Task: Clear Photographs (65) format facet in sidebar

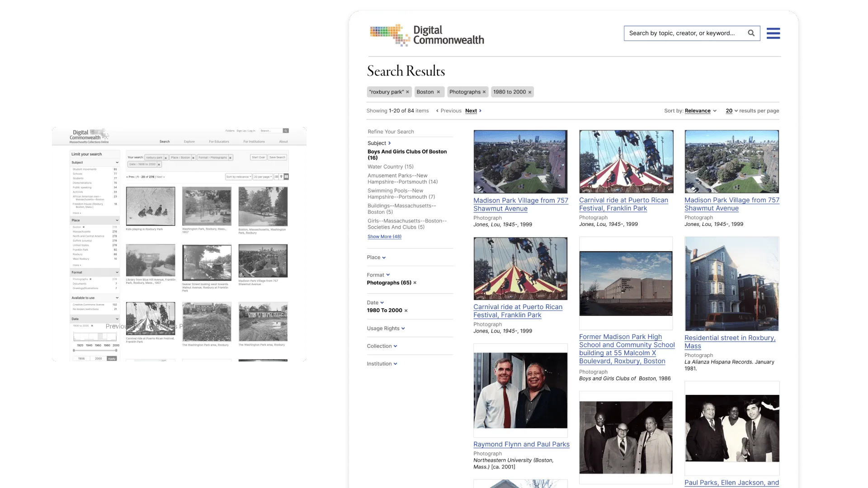Action: 415,283
